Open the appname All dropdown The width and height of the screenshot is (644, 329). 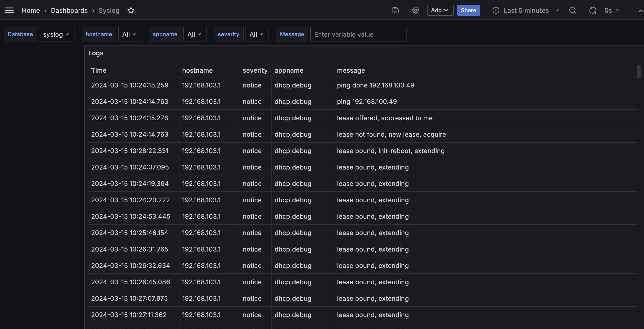[x=194, y=34]
